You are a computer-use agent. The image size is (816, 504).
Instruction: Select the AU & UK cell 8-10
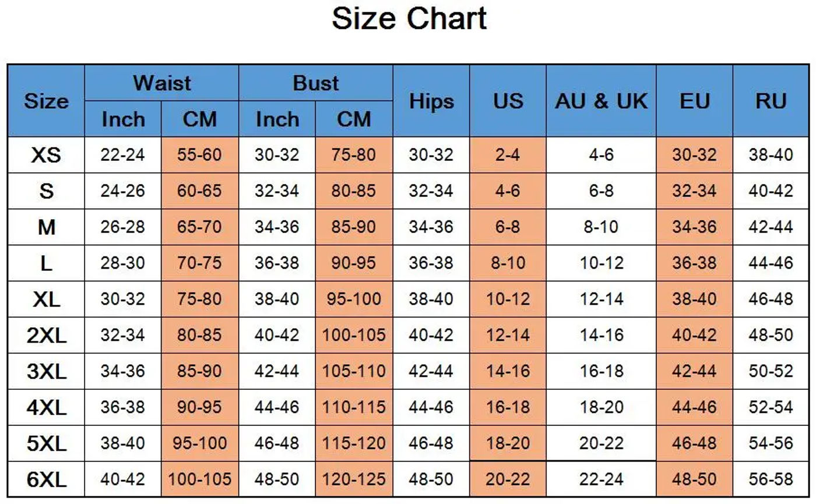601,227
